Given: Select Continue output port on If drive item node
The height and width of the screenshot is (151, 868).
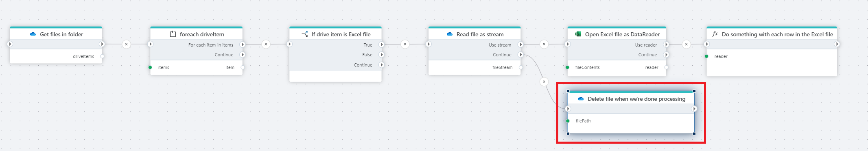Looking at the screenshot, I should click(x=382, y=65).
